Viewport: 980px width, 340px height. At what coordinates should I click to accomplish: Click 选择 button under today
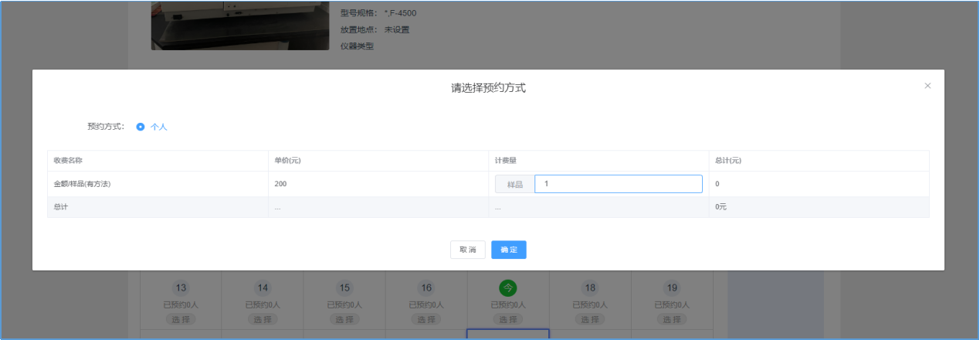pyautogui.click(x=508, y=319)
